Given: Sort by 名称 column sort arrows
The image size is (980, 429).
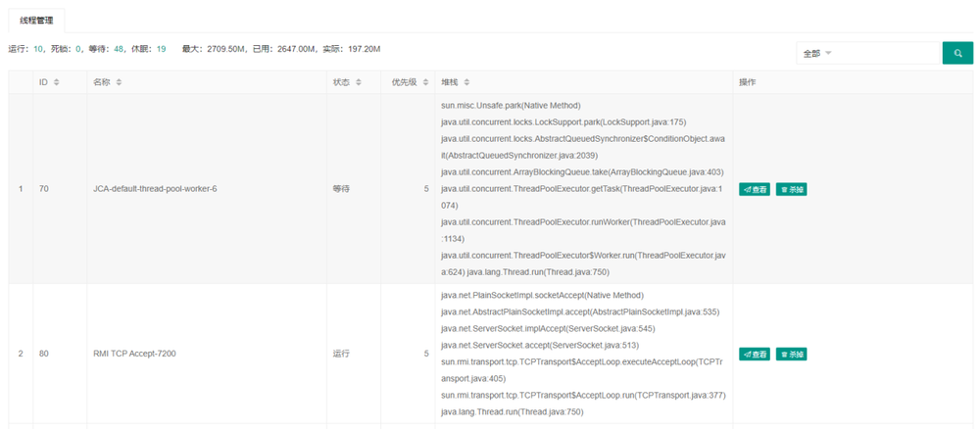Looking at the screenshot, I should click(119, 82).
